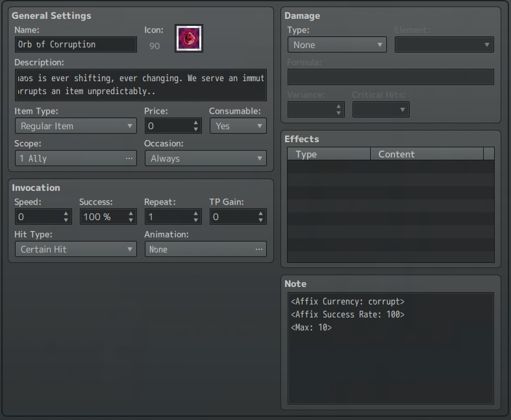Viewport: 511px width, 420px height.
Task: Choose an Animation via the ellipsis field
Action: click(205, 249)
